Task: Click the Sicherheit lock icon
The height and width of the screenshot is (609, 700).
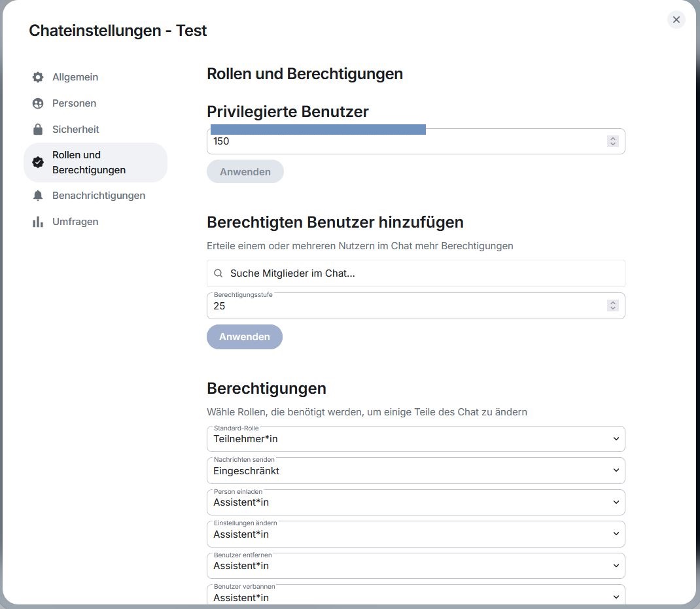Action: pos(38,130)
